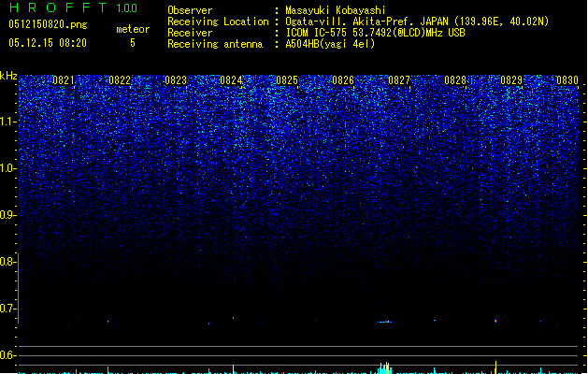Screen dimensions: 588x374
Task: Click the meteor echo dot near 0829
Action: pyautogui.click(x=495, y=321)
